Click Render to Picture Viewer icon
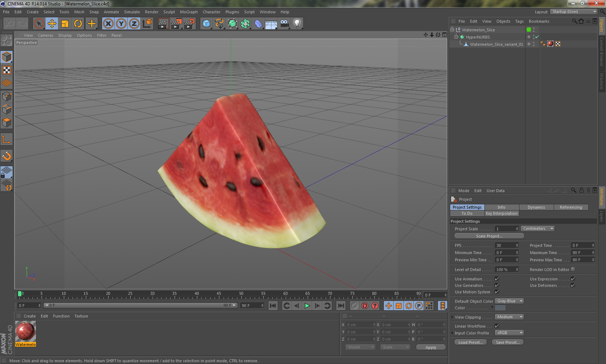 176,24
